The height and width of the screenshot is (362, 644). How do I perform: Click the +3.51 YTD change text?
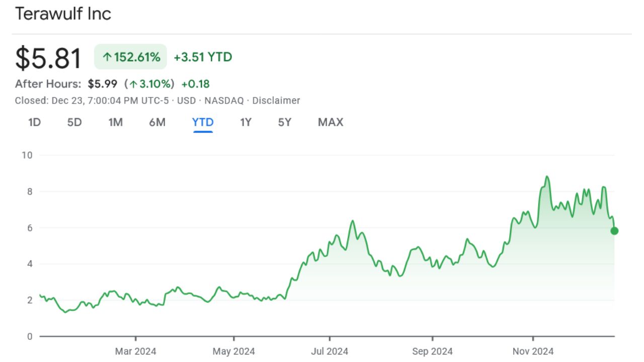pos(203,57)
